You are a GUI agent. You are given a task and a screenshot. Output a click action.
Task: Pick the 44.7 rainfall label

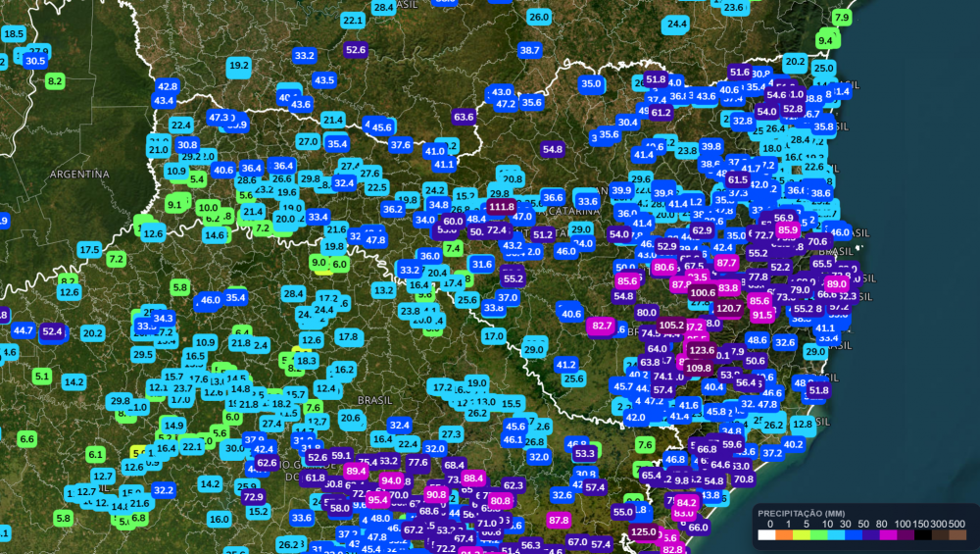point(24,330)
